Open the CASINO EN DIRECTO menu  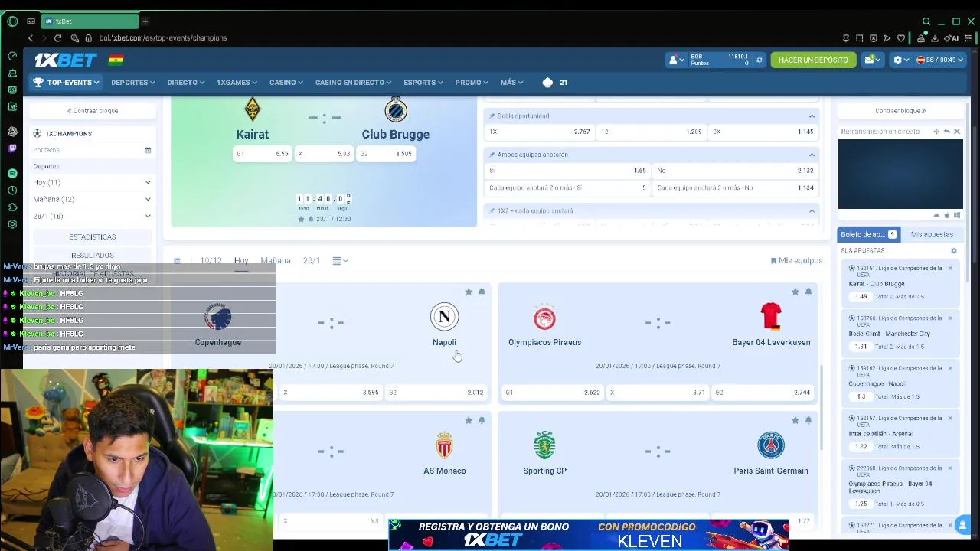pyautogui.click(x=353, y=82)
